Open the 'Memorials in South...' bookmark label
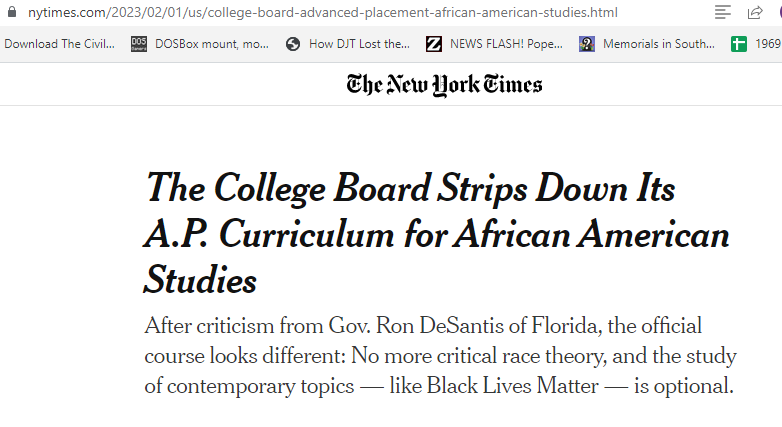Viewport: 782px width, 427px height. [658, 44]
